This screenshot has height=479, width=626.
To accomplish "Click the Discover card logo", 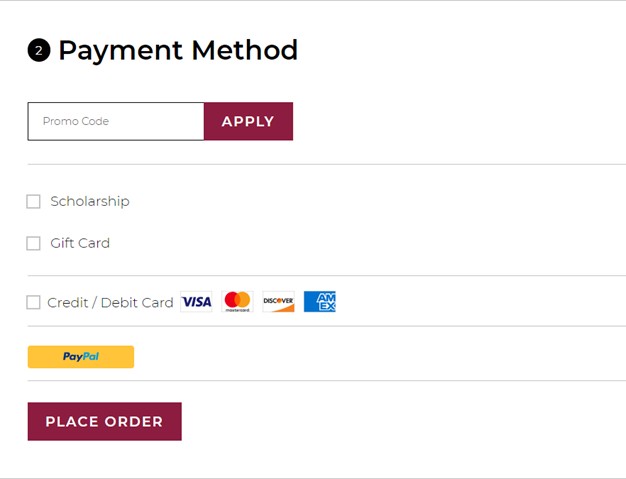I will point(278,302).
